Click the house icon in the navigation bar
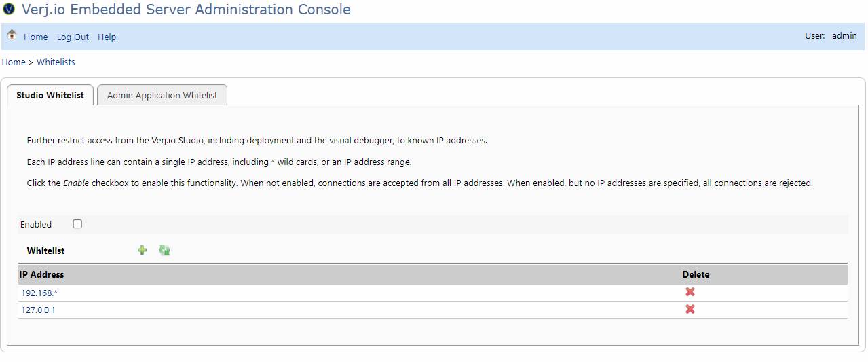 point(12,35)
